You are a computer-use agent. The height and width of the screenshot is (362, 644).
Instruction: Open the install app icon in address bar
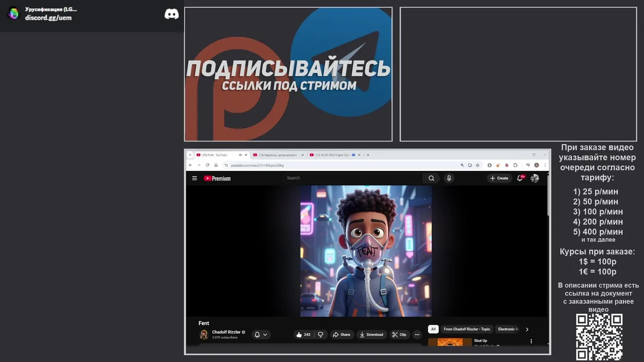[x=470, y=165]
